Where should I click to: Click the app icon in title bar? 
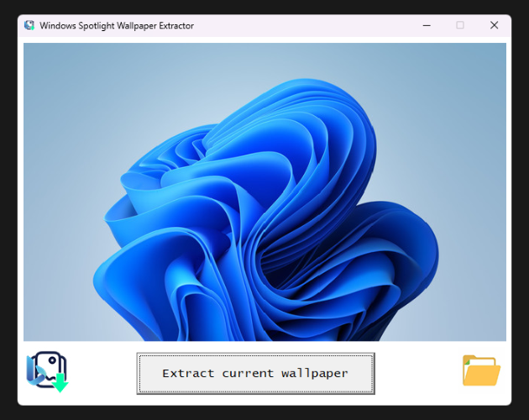[x=29, y=25]
